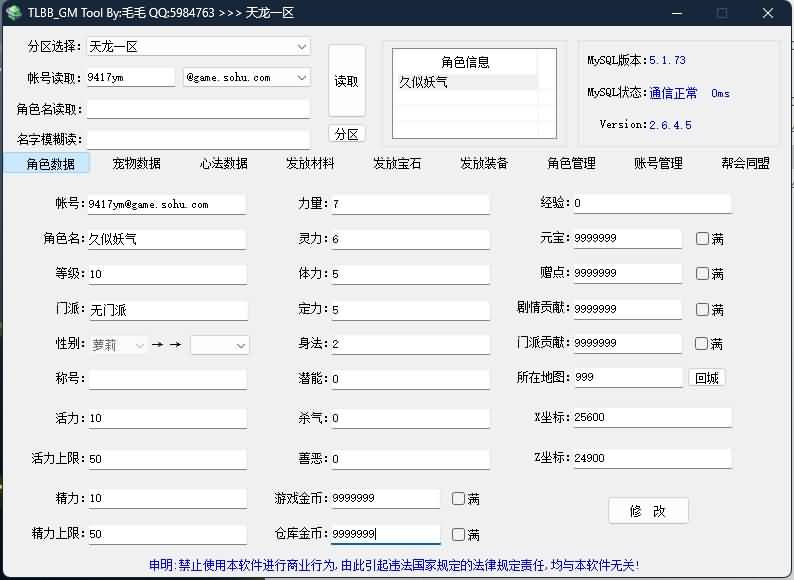The image size is (794, 580).
Task: Minimize the TLBB_GM Tool window
Action: point(677,13)
